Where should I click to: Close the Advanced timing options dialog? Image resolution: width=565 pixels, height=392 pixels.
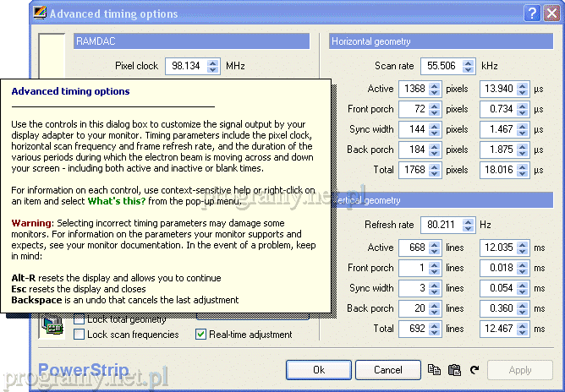(551, 14)
